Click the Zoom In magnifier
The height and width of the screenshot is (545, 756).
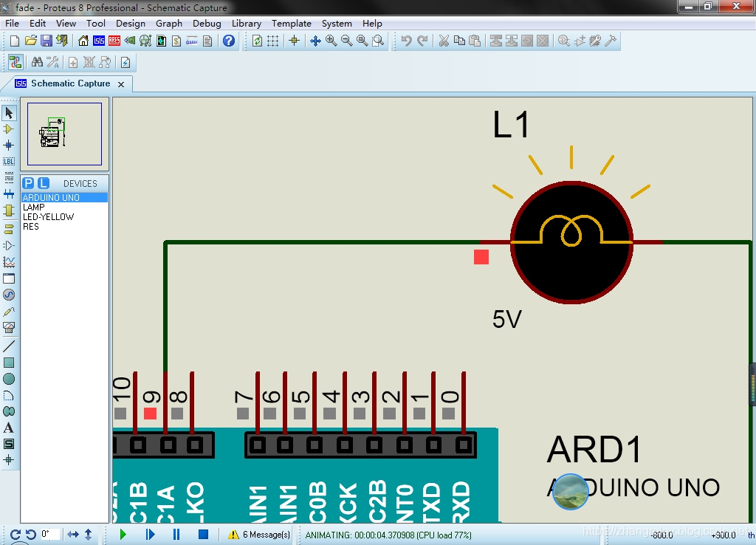pyautogui.click(x=331, y=41)
